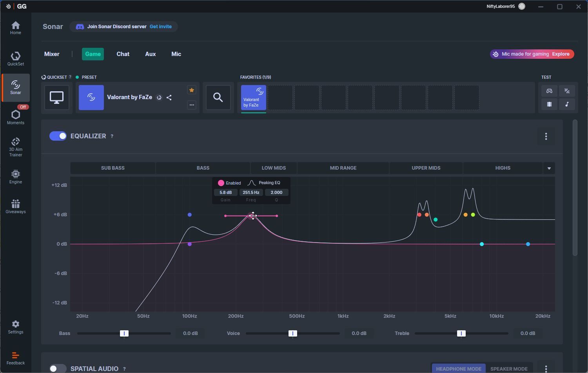Open the Peaking EQ filter type selector

pyautogui.click(x=265, y=183)
